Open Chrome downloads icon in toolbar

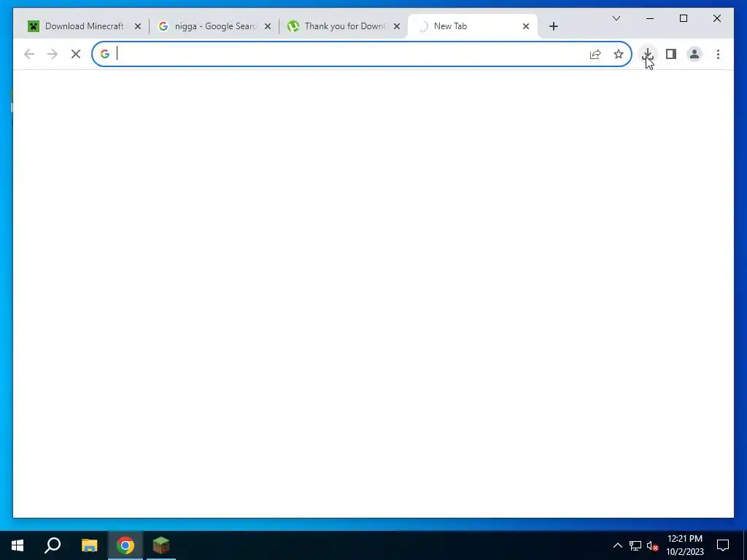[x=648, y=54]
